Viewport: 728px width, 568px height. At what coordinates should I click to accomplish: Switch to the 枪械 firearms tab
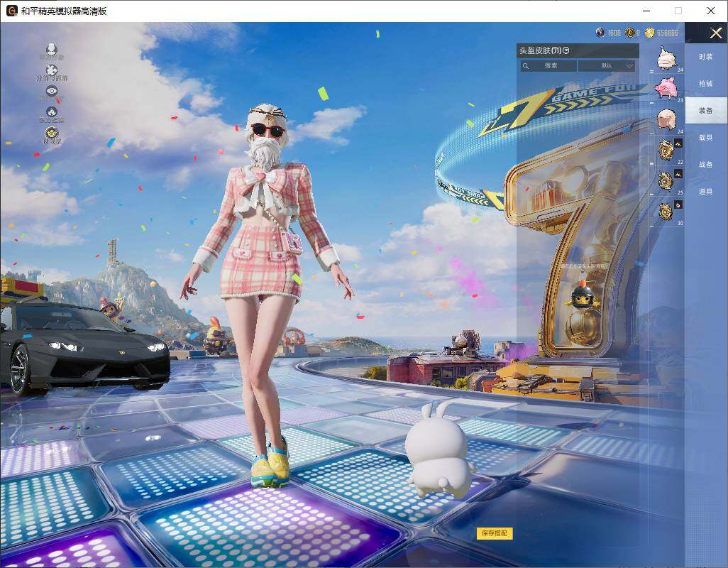click(x=706, y=84)
